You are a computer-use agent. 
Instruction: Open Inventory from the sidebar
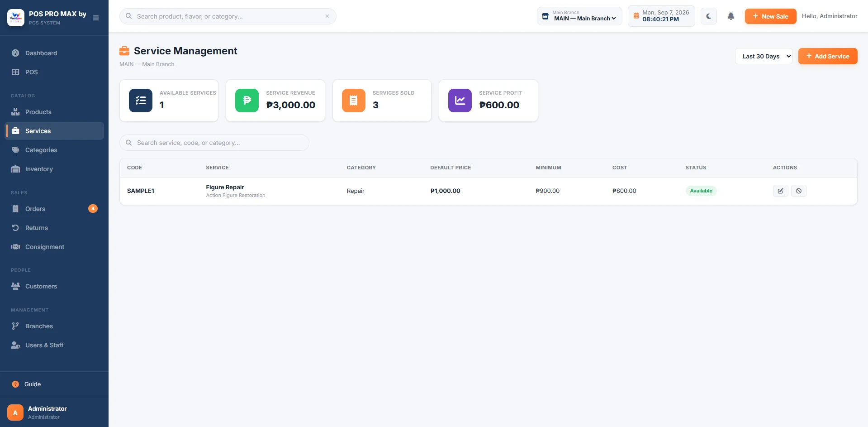[x=54, y=169]
